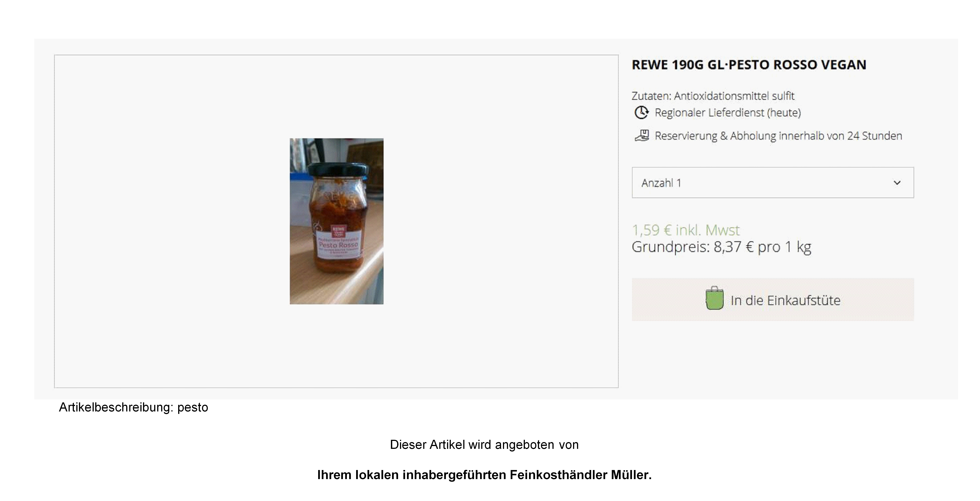Click the Pesto Rosso label on jar
The image size is (980, 501).
[339, 245]
